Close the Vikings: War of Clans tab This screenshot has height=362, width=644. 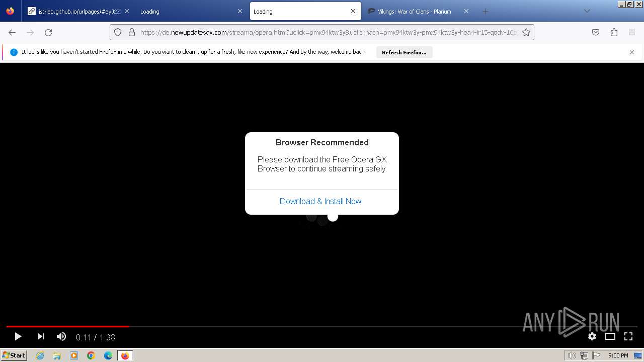466,11
